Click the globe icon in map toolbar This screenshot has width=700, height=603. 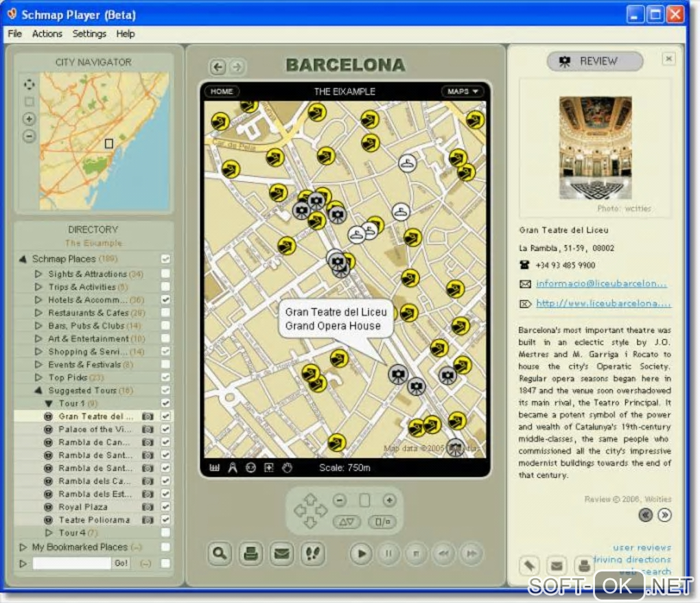(x=251, y=468)
